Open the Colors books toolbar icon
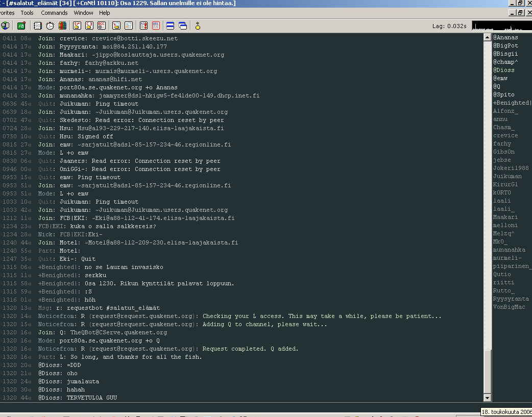Image resolution: width=532 pixels, height=417 pixels. click(62, 26)
